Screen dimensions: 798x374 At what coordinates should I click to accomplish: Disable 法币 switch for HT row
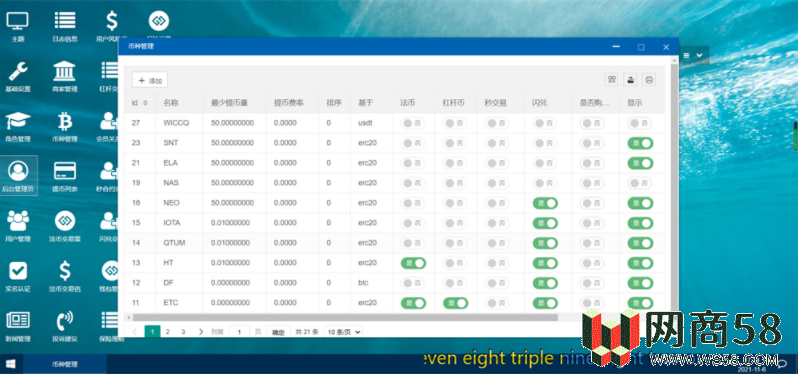[413, 263]
